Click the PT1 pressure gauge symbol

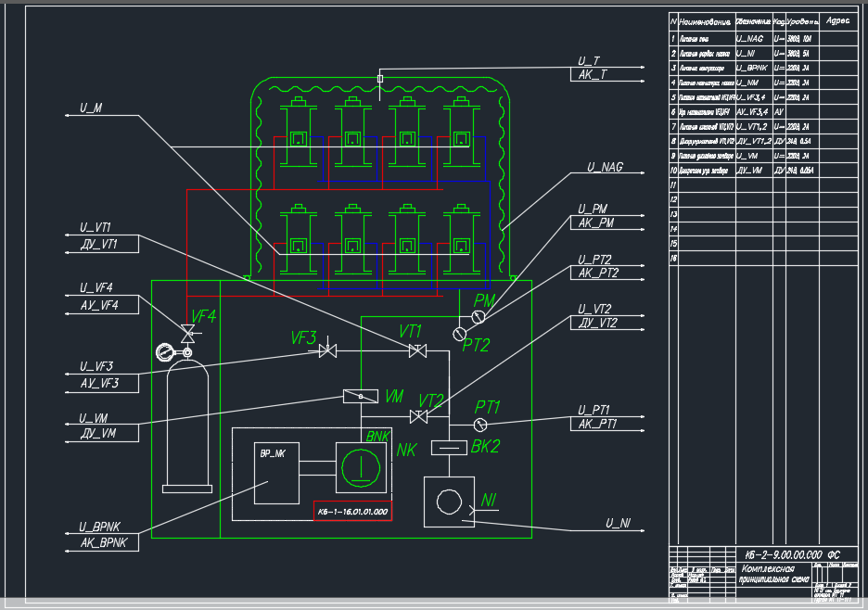point(479,424)
